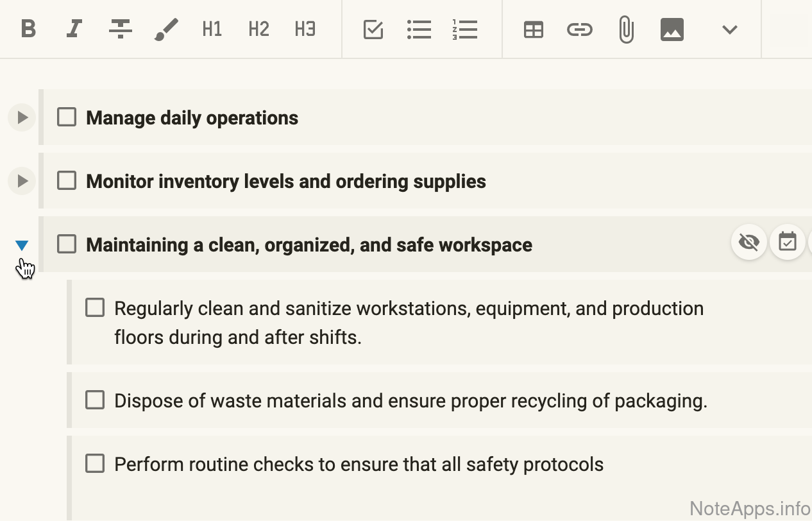Apply strikethrough formatting
The width and height of the screenshot is (812, 521).
pos(120,30)
